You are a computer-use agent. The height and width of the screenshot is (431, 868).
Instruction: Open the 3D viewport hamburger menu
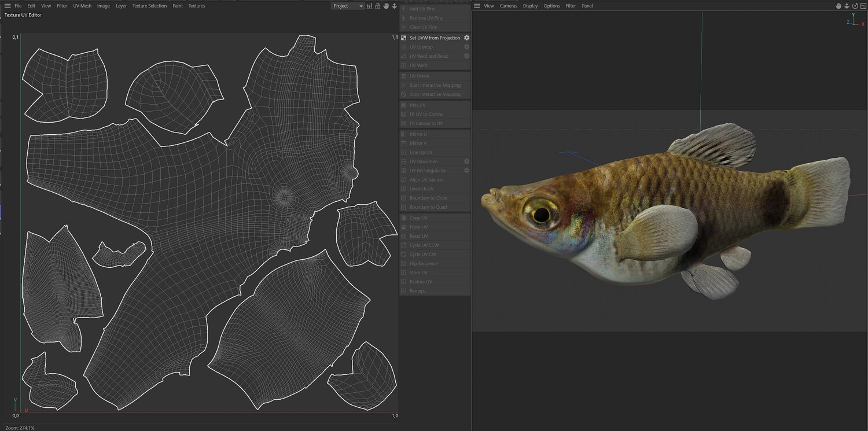pyautogui.click(x=477, y=6)
